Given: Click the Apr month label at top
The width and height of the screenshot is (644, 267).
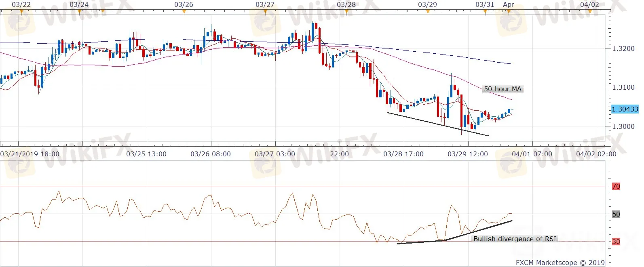Looking at the screenshot, I should click(508, 4).
